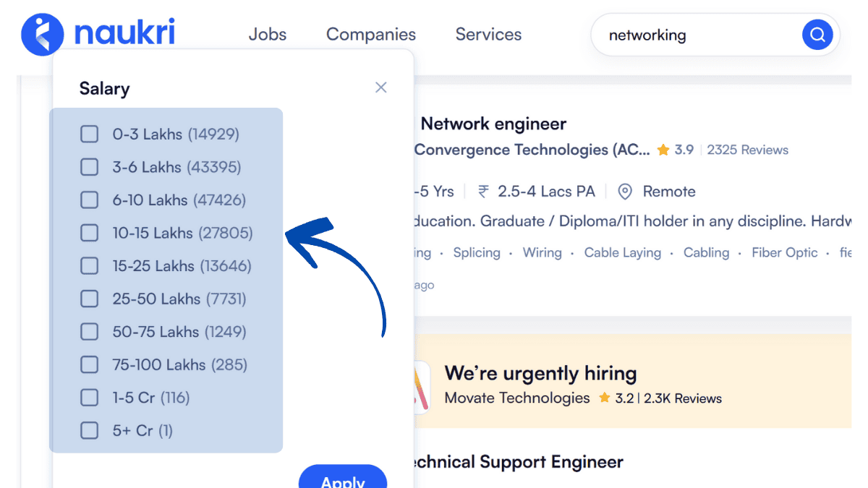868x488 pixels.
Task: Click the Convergence Technologies rating star
Action: point(663,150)
